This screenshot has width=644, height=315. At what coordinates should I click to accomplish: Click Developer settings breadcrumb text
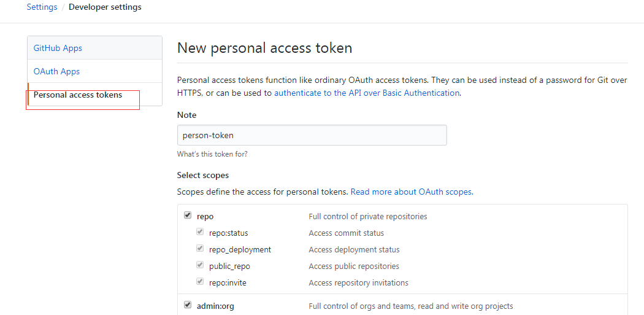105,7
